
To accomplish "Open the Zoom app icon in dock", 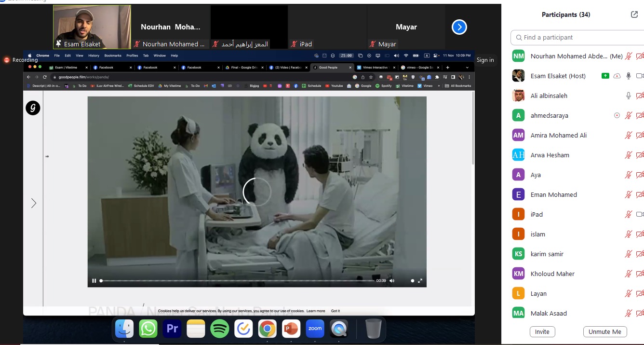I will [x=315, y=329].
